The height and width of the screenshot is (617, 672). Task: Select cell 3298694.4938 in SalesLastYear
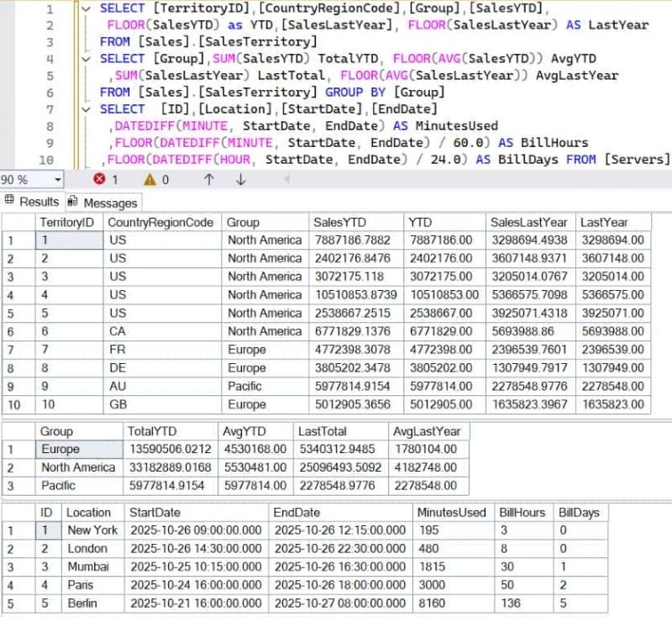click(x=531, y=240)
